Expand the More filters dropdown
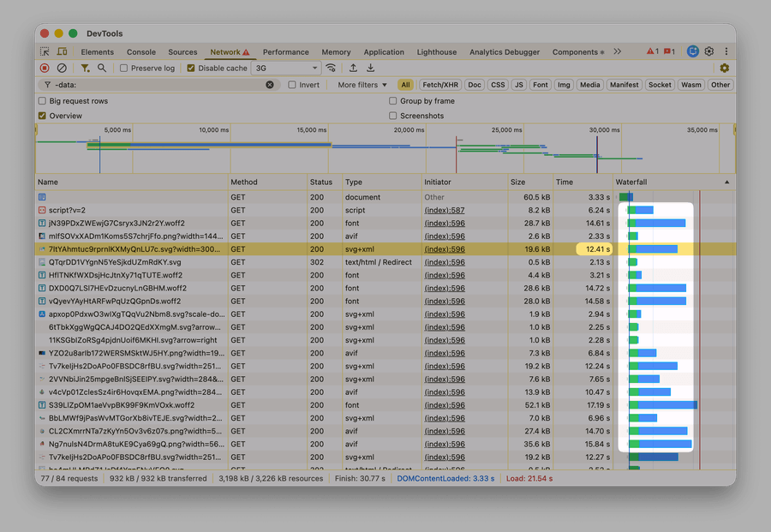This screenshot has height=532, width=771. (x=362, y=85)
